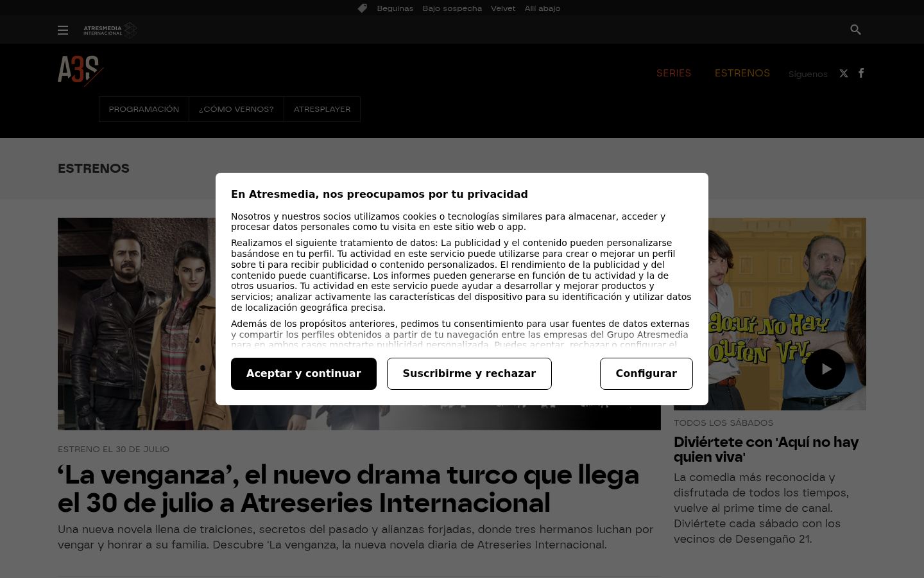Click the ESTRENOS page heading
The image size is (924, 578).
94,168
